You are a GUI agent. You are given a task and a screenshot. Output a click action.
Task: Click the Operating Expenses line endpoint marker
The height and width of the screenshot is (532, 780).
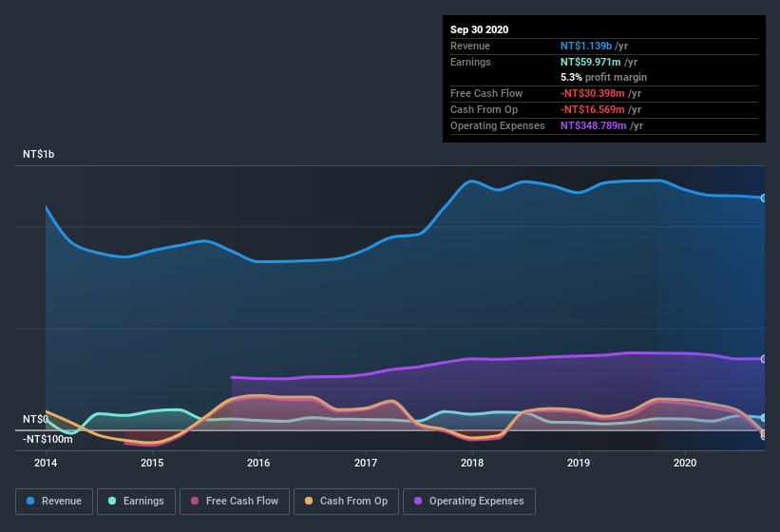(764, 359)
